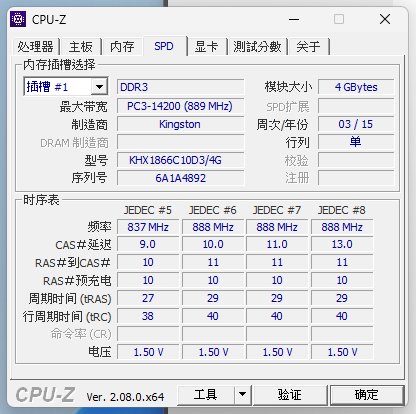Expand the 插槽 #1 slot dropdown
Screen dimensions: 416x414
pos(99,87)
